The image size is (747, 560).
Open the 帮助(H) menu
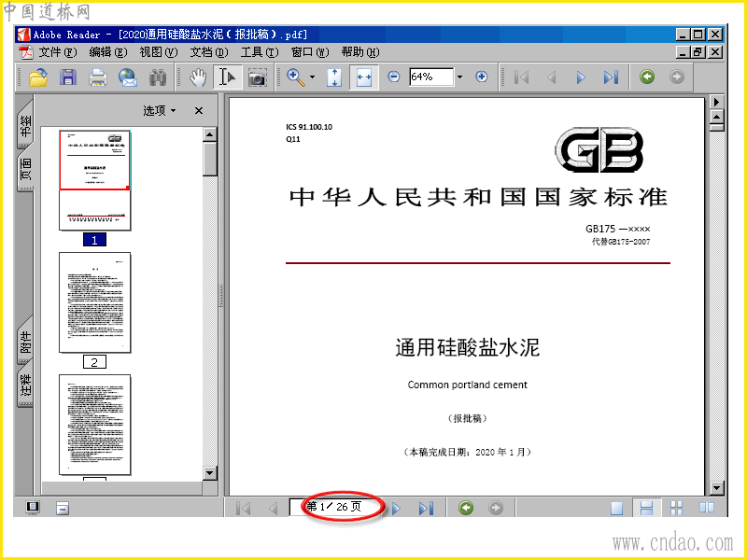tap(360, 52)
